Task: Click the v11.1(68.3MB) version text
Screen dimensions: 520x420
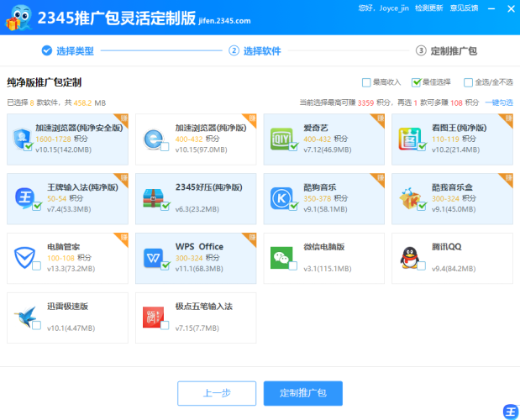Action: pyautogui.click(x=199, y=269)
